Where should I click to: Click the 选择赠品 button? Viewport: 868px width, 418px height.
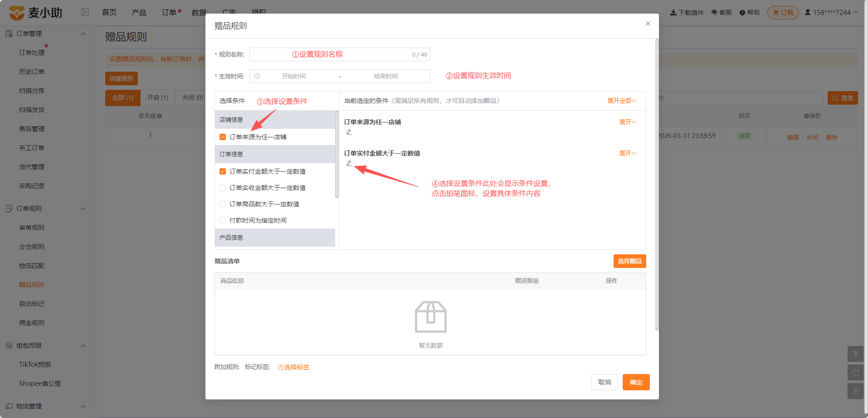[629, 261]
